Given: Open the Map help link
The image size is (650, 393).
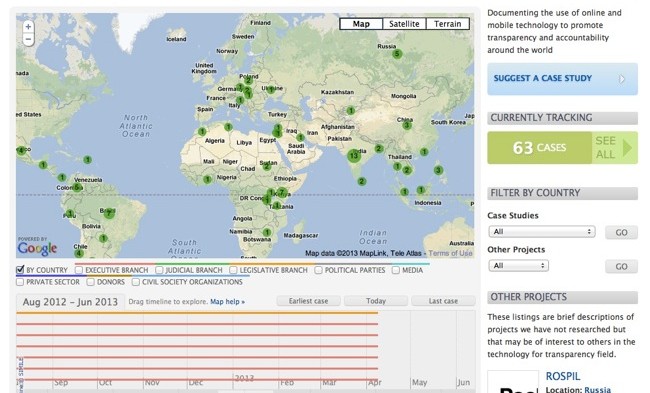Looking at the screenshot, I should point(227,301).
